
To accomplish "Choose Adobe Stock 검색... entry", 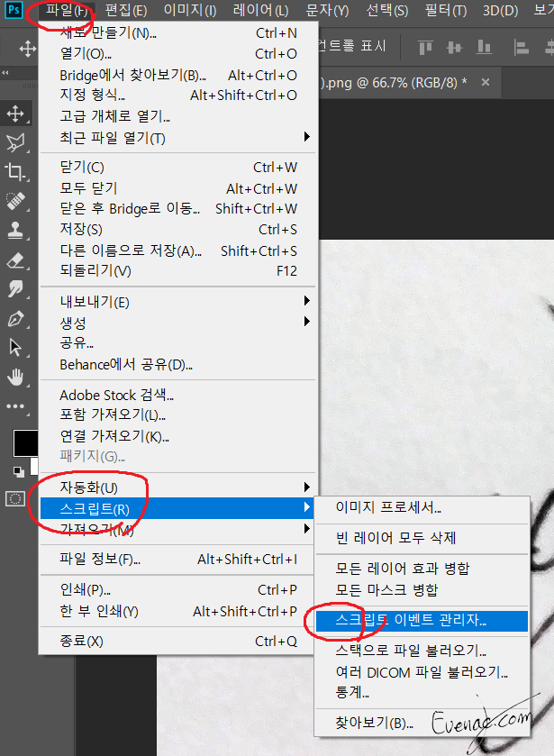I will tap(178, 395).
